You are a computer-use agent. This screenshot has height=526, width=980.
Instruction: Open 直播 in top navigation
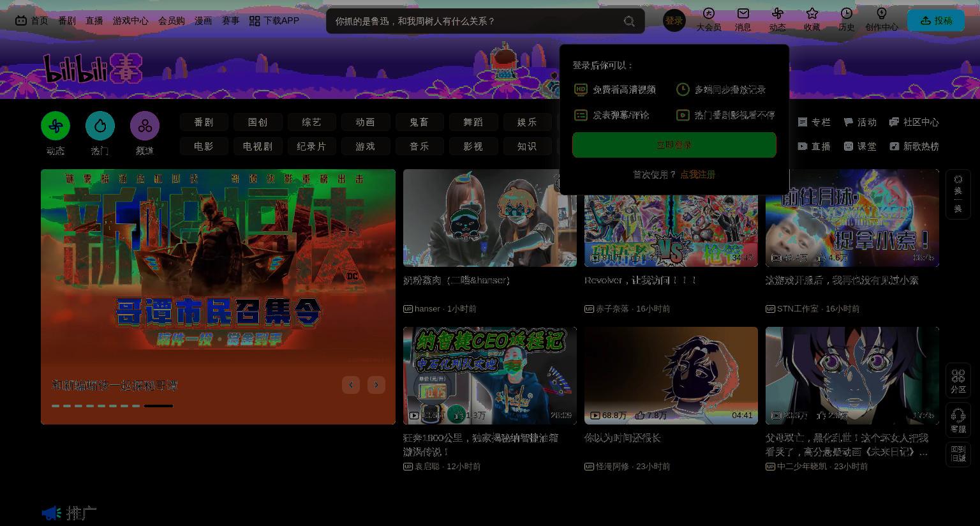coord(94,20)
